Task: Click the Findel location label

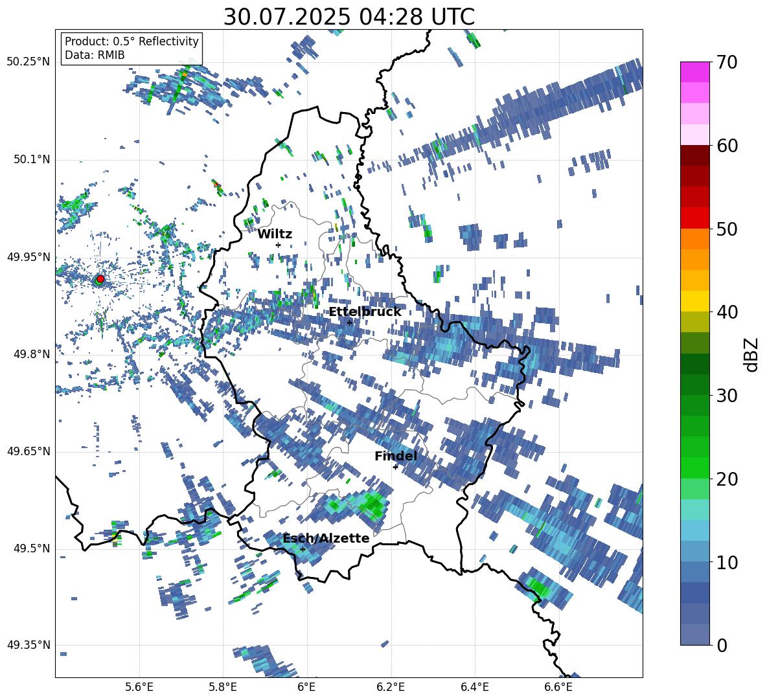Action: click(x=396, y=456)
